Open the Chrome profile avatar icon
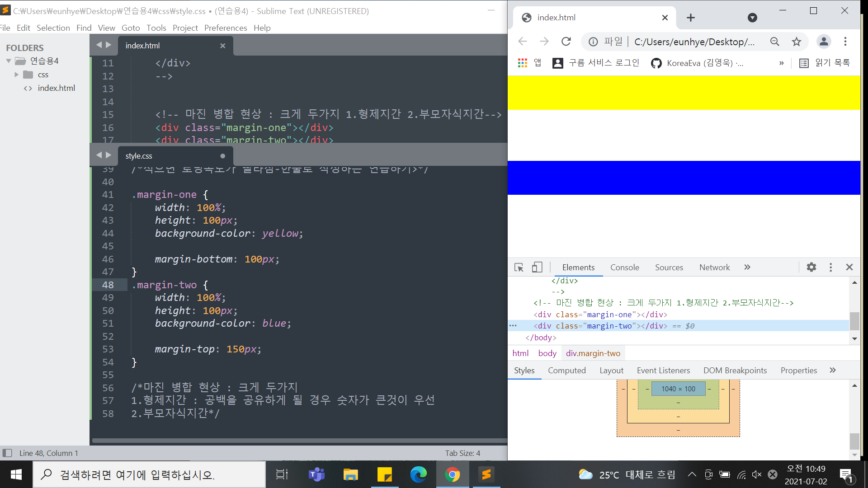 click(824, 42)
